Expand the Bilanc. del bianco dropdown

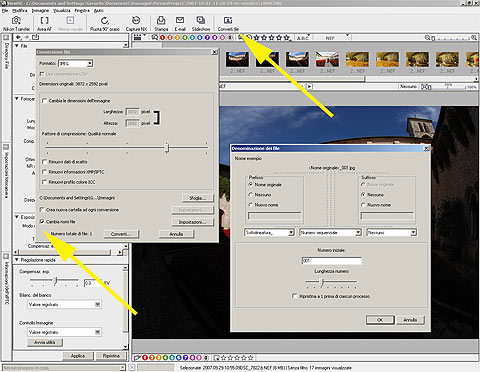coord(65,304)
